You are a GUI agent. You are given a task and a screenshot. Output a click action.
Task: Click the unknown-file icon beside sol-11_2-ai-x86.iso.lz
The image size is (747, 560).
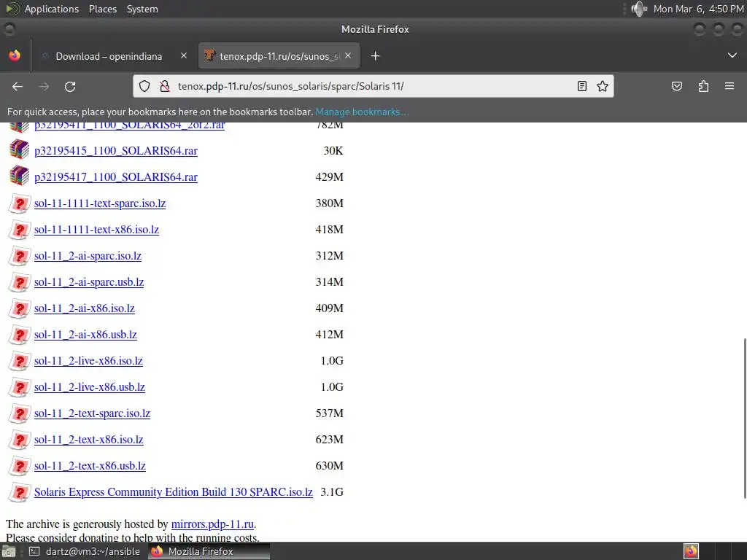click(20, 308)
